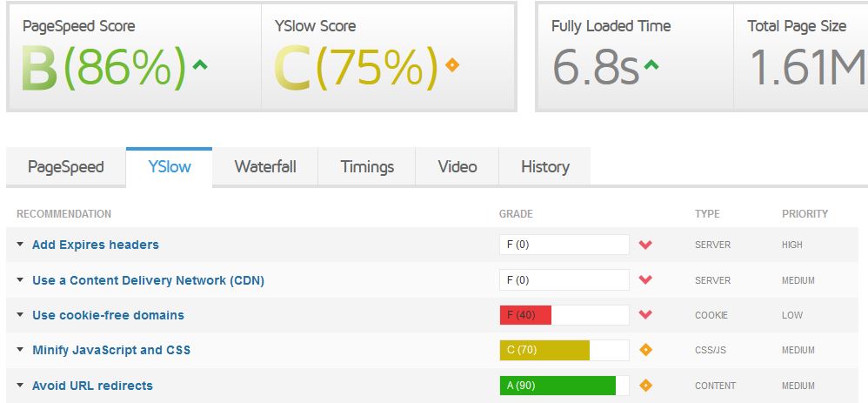Open the Avoid URL redirects link
The height and width of the screenshot is (403, 868).
tap(92, 386)
